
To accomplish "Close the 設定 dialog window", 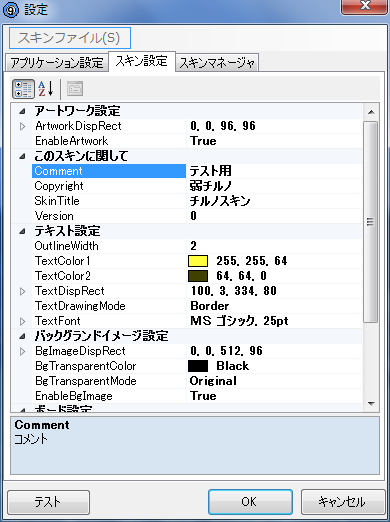I will (365, 6).
